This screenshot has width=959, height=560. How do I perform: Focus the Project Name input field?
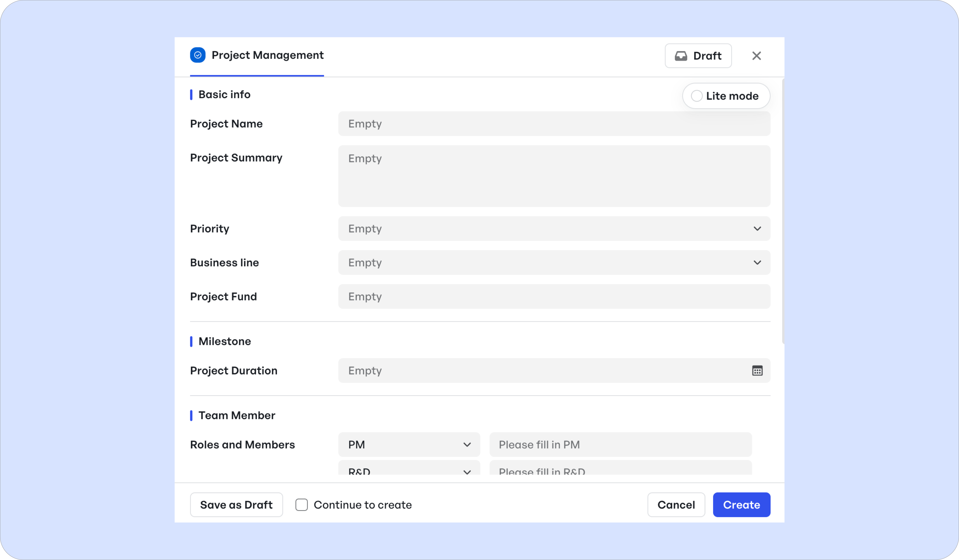click(x=554, y=124)
